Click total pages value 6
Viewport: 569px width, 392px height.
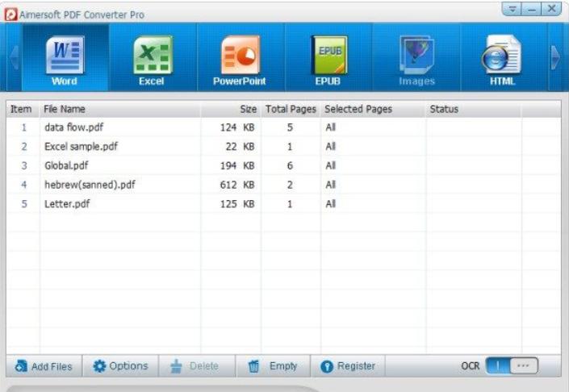tap(290, 165)
